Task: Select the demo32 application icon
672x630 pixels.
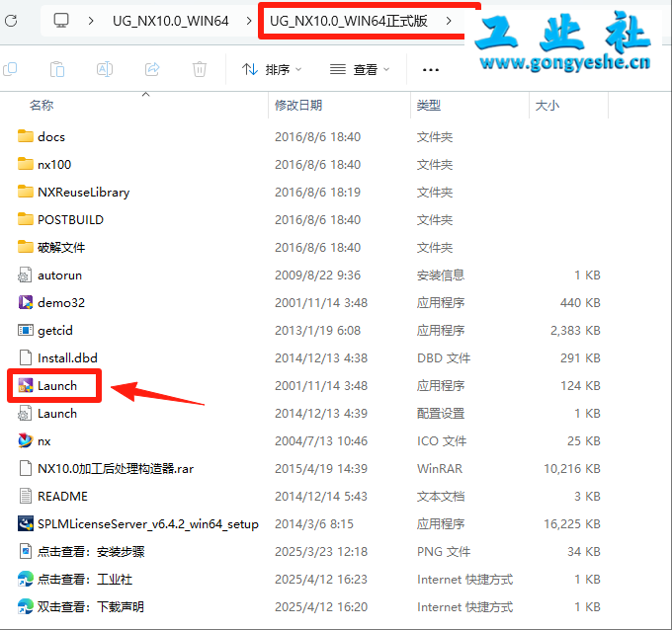Action: (x=26, y=302)
